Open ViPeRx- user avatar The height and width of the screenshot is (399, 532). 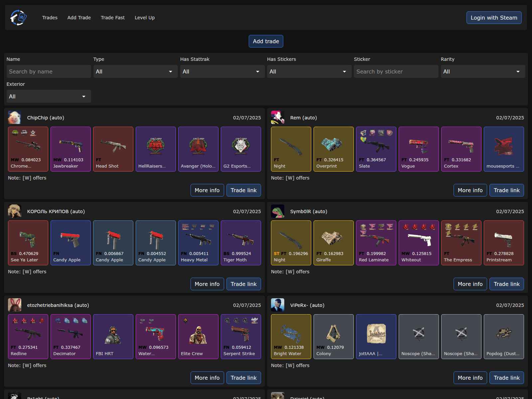278,305
